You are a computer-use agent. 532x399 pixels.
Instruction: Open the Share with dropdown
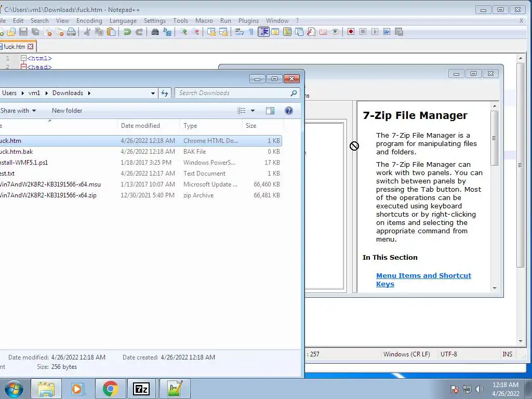click(x=18, y=111)
